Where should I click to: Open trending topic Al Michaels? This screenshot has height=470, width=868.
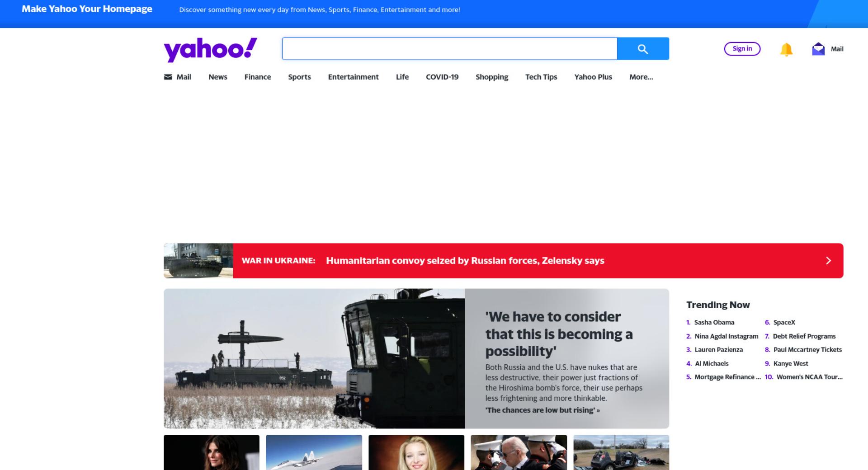point(712,363)
